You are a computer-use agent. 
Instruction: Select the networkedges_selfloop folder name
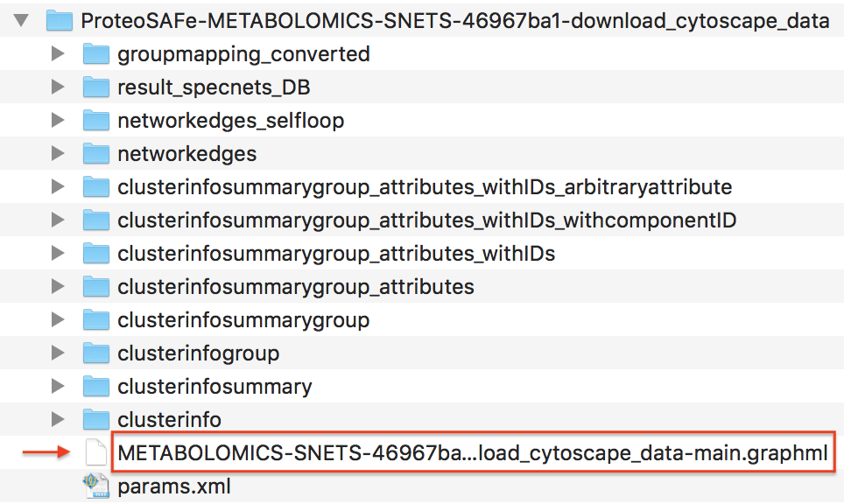230,121
